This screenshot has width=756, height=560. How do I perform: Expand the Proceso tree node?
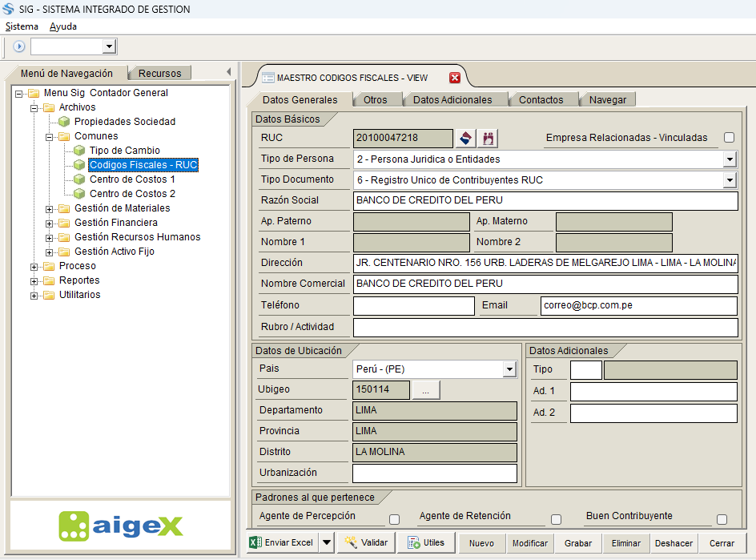click(x=34, y=268)
